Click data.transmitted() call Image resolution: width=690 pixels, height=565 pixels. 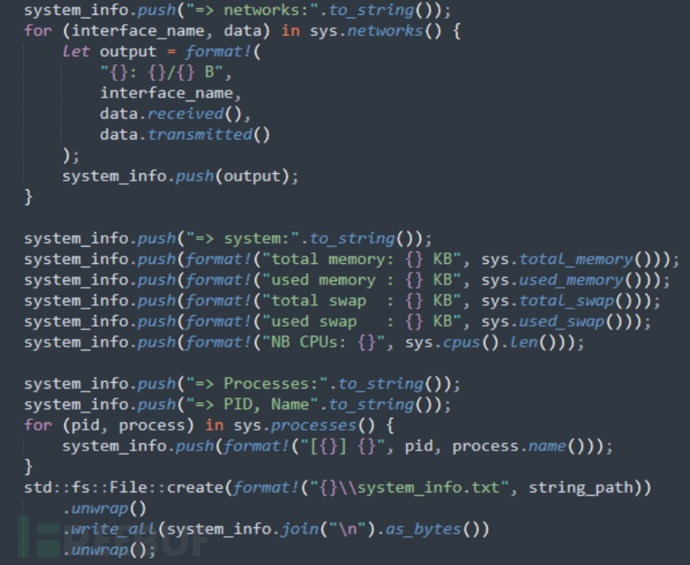click(185, 135)
